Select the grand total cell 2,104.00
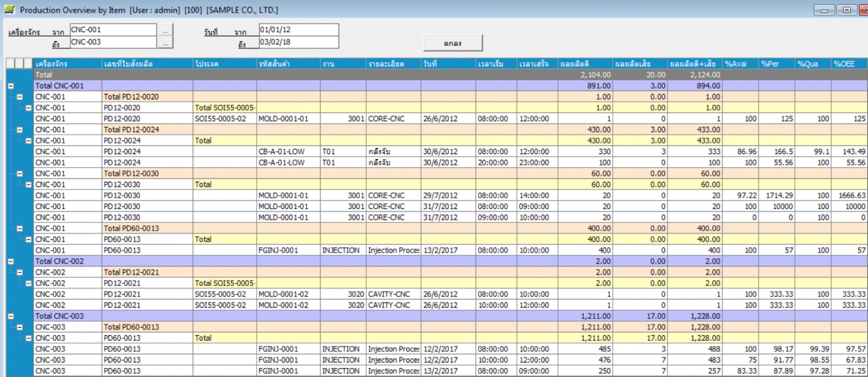This screenshot has width=868, height=377. pyautogui.click(x=585, y=75)
